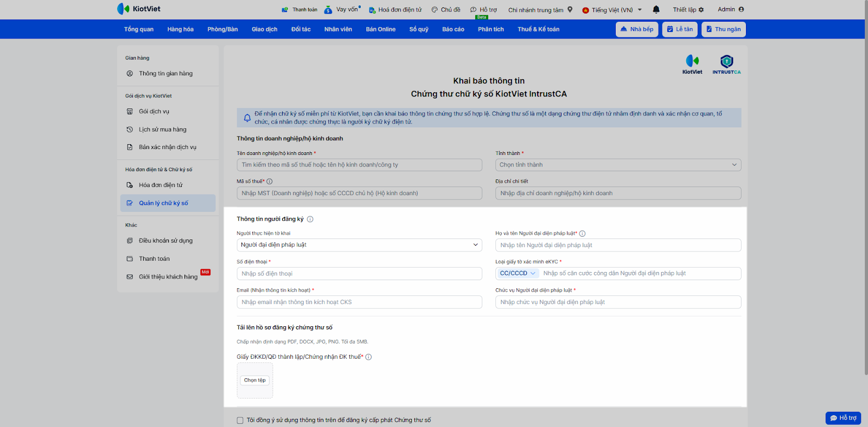
Task: Click the Thu ngân button
Action: coord(723,29)
